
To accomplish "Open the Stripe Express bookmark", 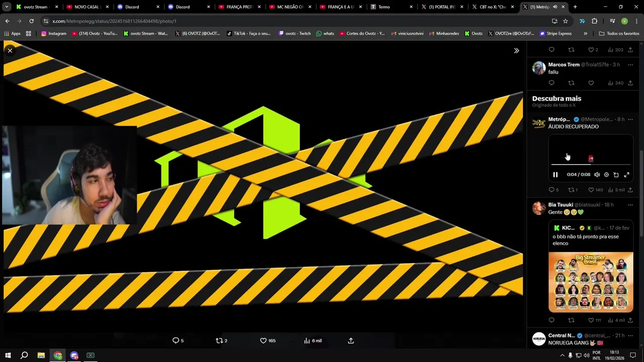I will [x=555, y=33].
